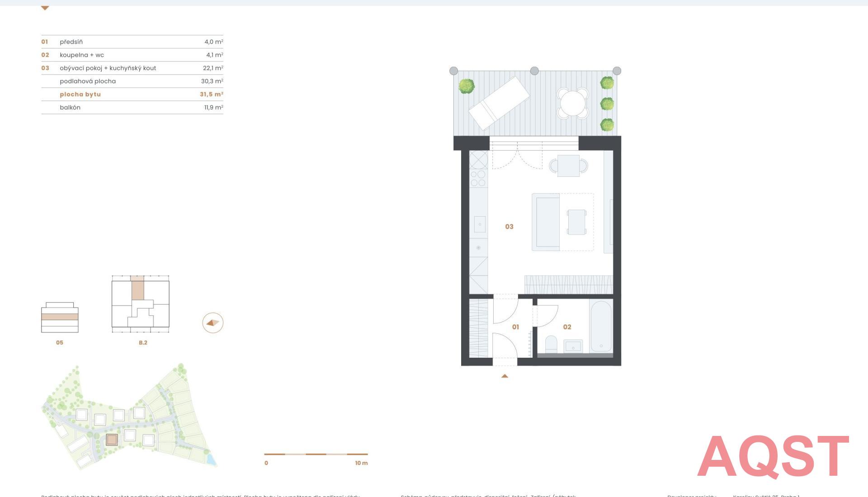
Task: Select floor 05 section thumbnail
Action: [60, 317]
